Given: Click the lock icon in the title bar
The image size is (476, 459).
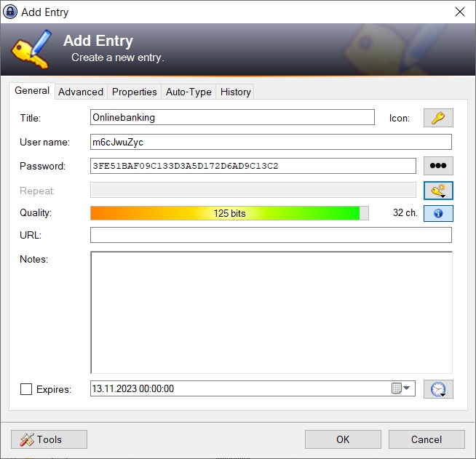Looking at the screenshot, I should [x=10, y=12].
